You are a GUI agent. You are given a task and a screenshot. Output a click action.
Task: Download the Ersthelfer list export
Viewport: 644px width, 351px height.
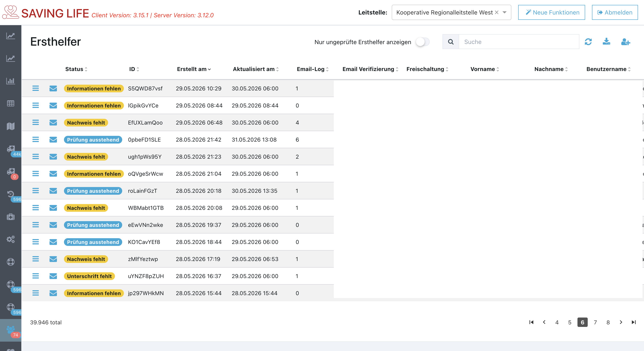(x=606, y=42)
